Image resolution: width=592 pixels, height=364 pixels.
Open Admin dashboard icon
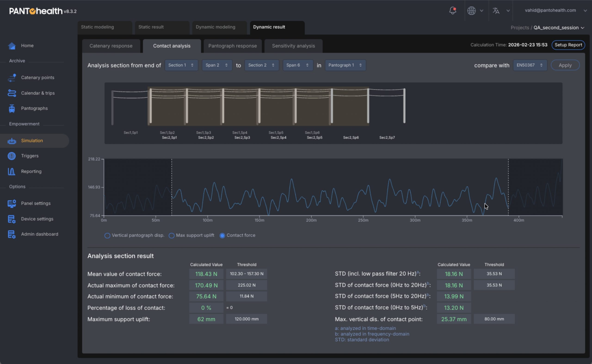[x=12, y=234]
